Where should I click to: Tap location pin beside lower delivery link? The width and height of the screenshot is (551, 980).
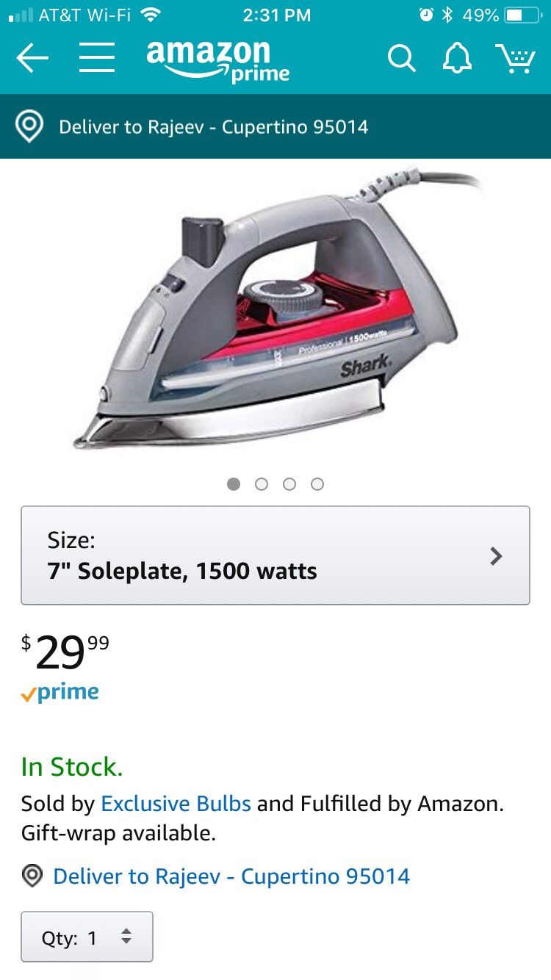click(x=32, y=876)
